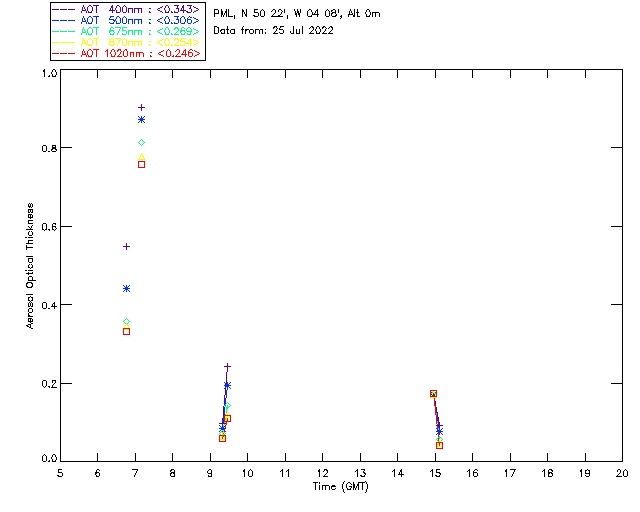Click the green diamond marker near 0.36
Image resolution: width=640 pixels, height=512 pixels.
(x=127, y=322)
